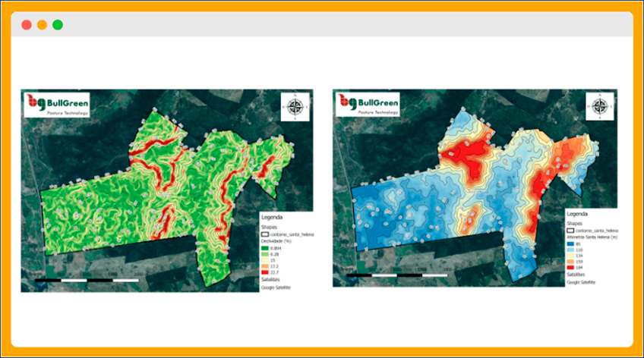
Task: Click the compass rose on altimetry map
Action: pos(601,107)
